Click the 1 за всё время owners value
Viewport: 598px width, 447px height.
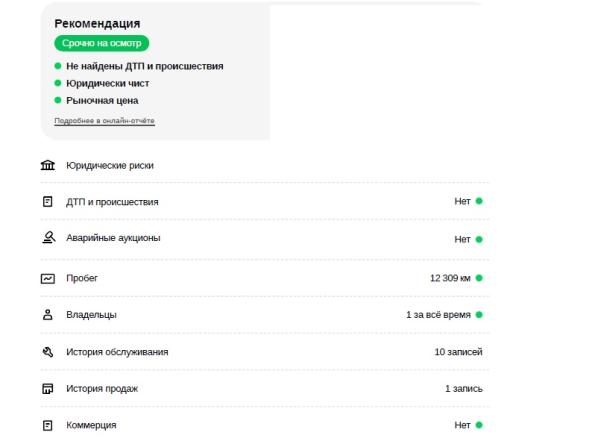point(438,315)
